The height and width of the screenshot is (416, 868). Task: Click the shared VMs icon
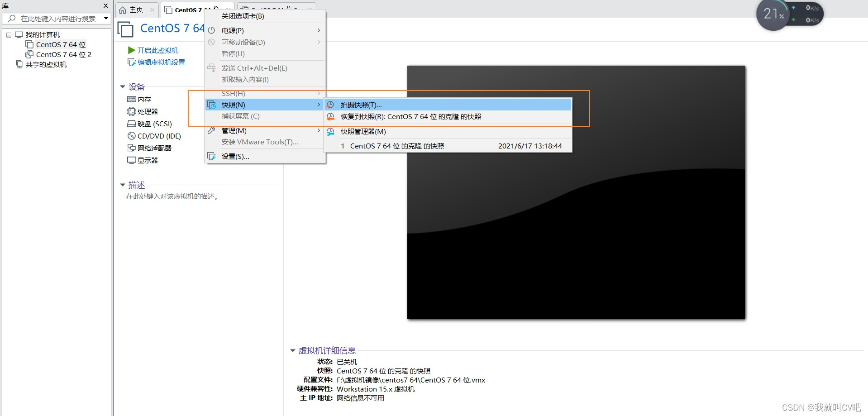19,64
